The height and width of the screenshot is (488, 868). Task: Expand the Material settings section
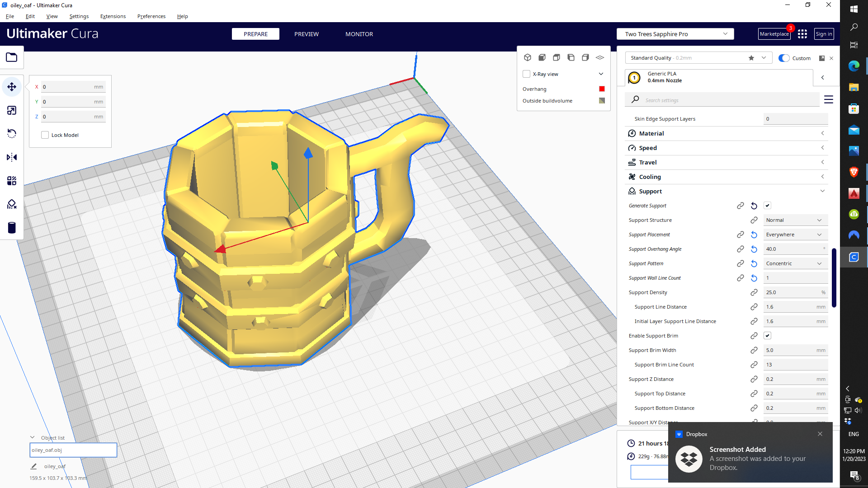[x=726, y=133]
